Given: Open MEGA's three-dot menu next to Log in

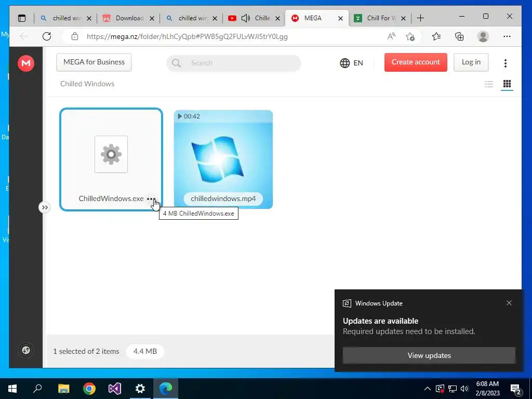Looking at the screenshot, I should pyautogui.click(x=506, y=63).
